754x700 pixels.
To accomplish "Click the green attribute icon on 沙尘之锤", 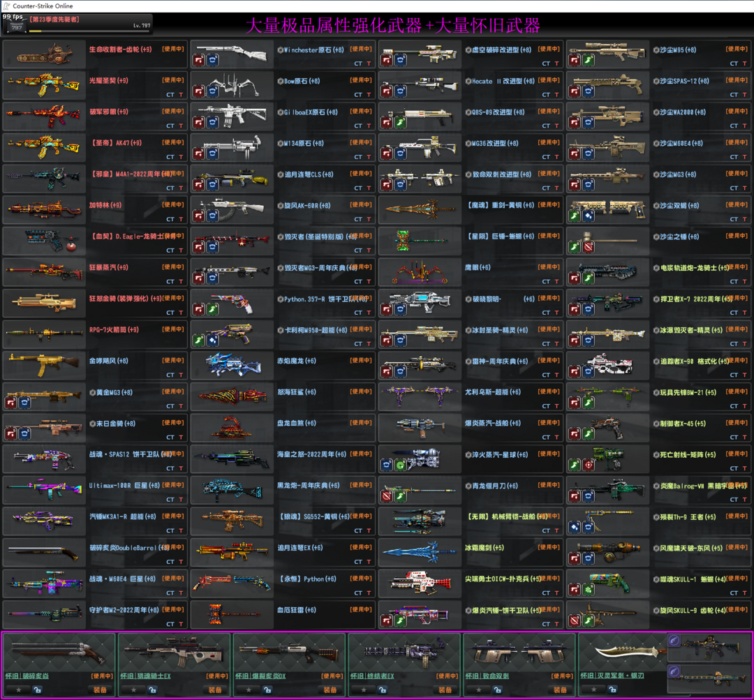I will 575,246.
